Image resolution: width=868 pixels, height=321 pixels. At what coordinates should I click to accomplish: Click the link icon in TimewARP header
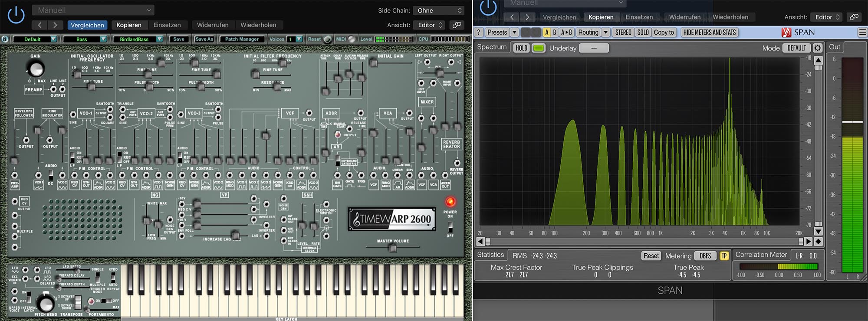tap(457, 25)
